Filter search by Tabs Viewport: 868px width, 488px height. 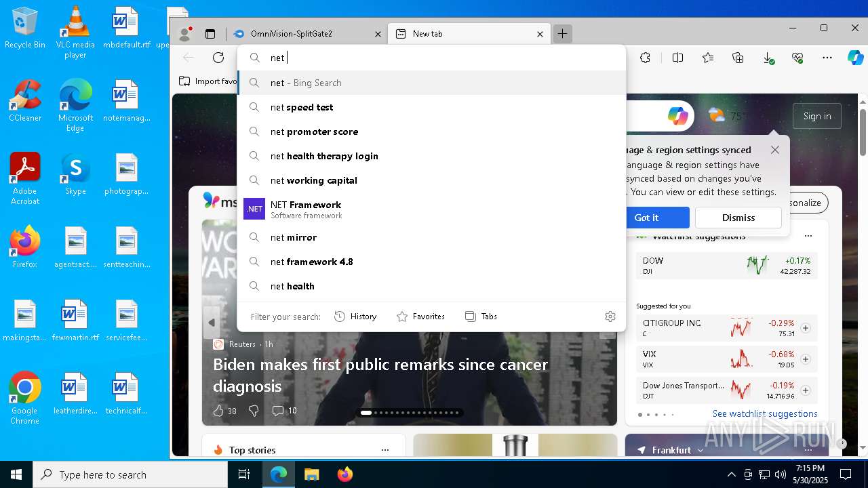tap(481, 317)
